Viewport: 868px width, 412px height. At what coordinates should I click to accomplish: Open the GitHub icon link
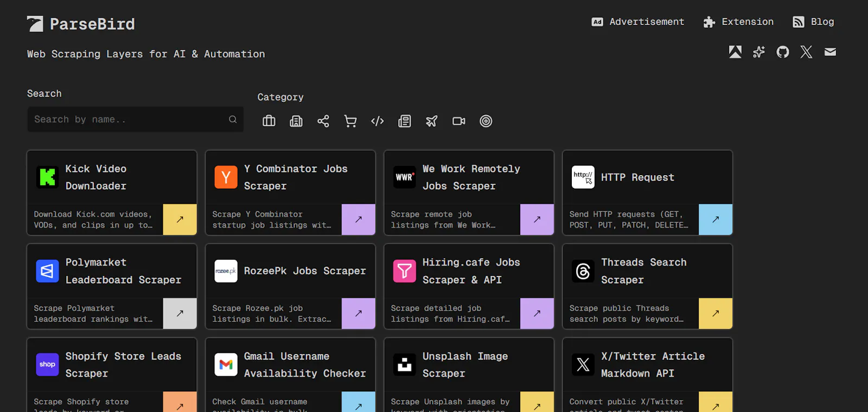[x=783, y=52]
